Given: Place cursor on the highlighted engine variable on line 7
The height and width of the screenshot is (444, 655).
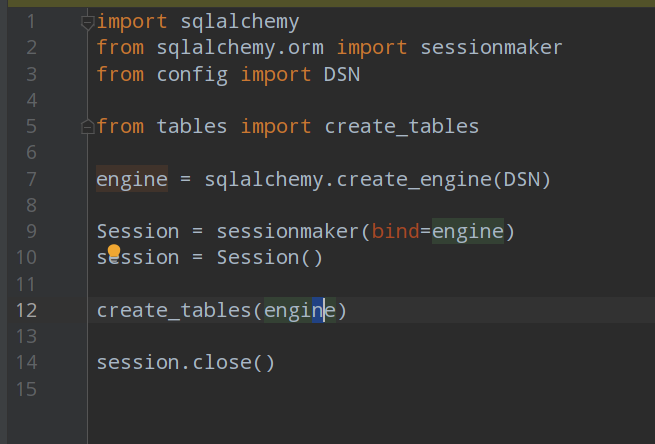Looking at the screenshot, I should click(x=131, y=180).
